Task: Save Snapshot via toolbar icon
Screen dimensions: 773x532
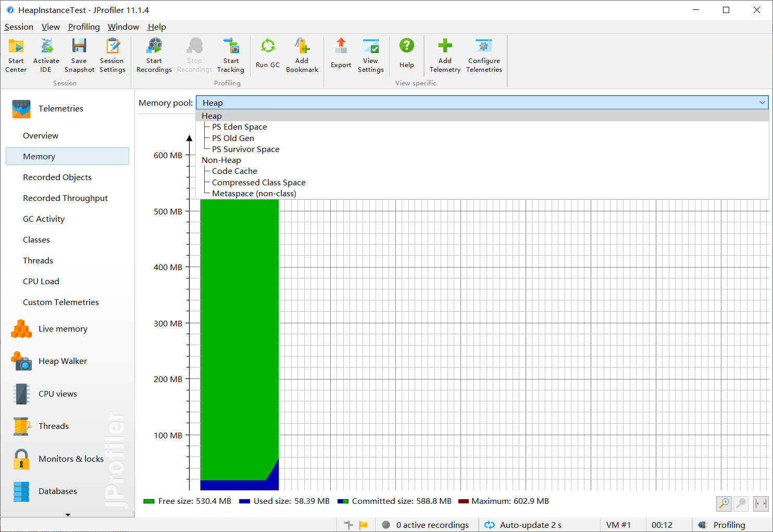Action: 79,55
